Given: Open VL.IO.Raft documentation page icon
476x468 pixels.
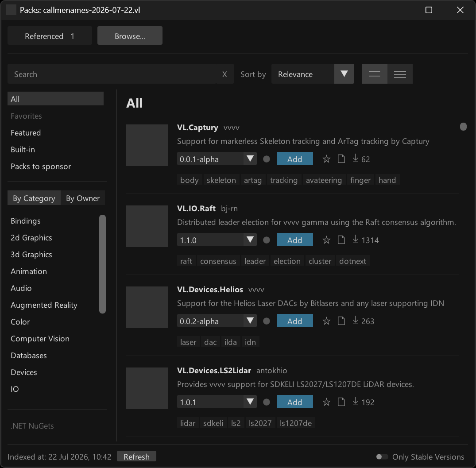Looking at the screenshot, I should [x=341, y=240].
